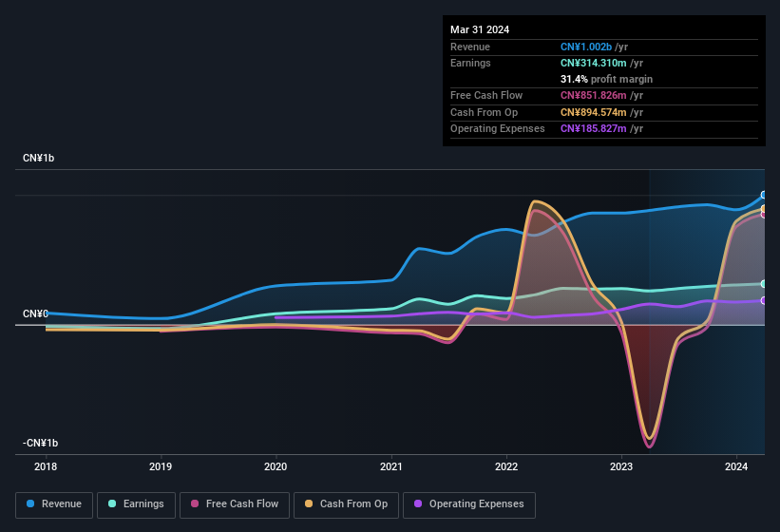This screenshot has width=780, height=532.
Task: Click the 2019 x-axis label
Action: coord(161,466)
